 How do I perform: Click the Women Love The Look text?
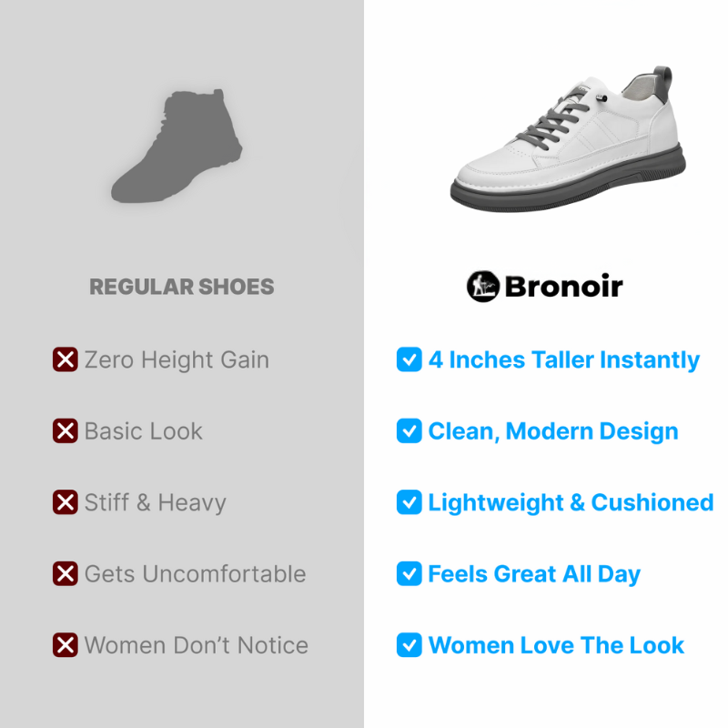[x=556, y=645]
